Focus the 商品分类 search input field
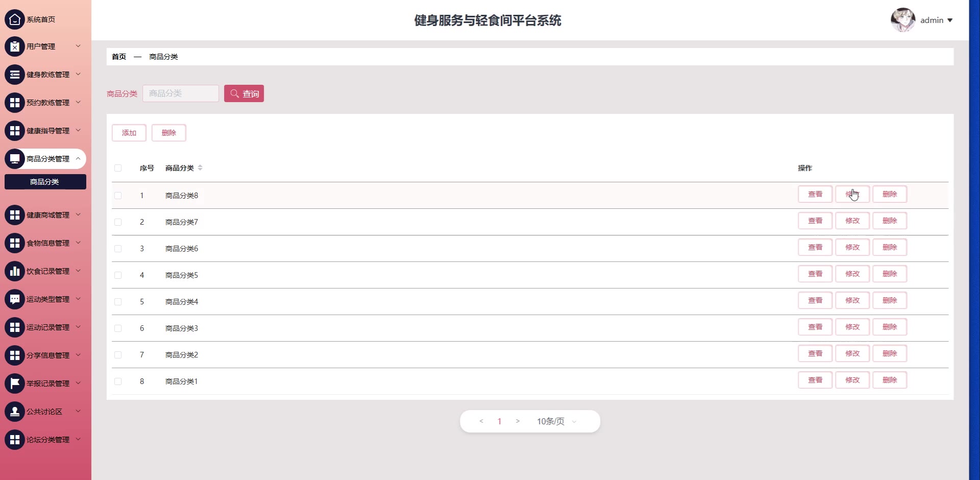 181,93
